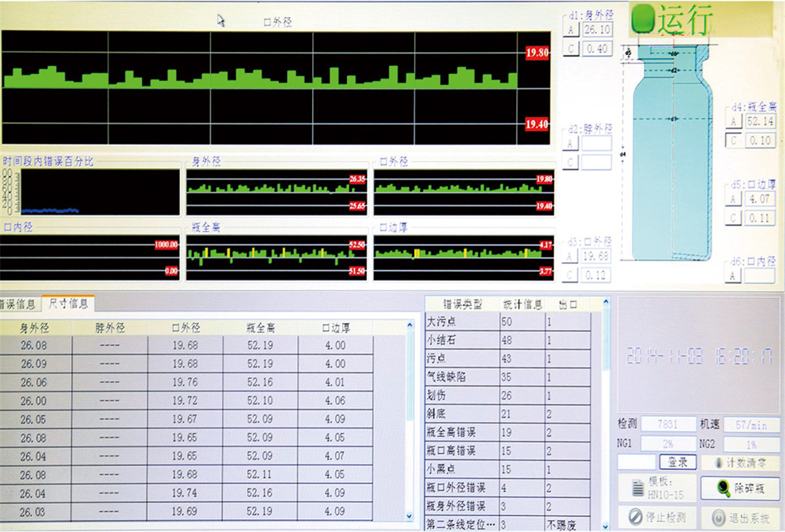The width and height of the screenshot is (785, 532).
Task: Select the 口边厚 small trend chart
Action: point(464,258)
